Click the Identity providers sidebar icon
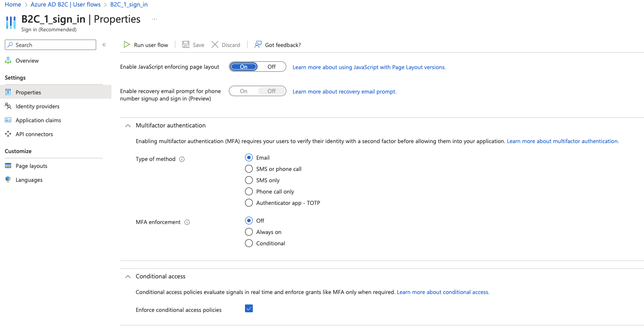The image size is (644, 331). tap(8, 106)
